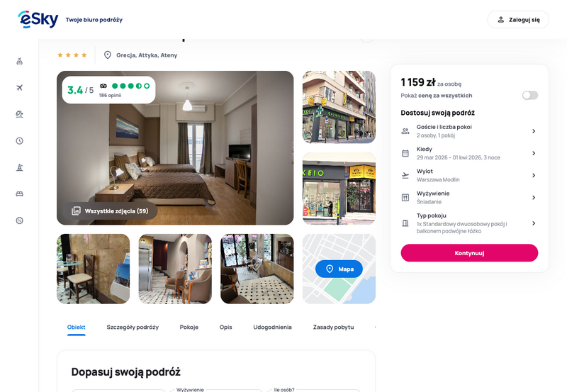This screenshot has width=567, height=392.
Task: Open beach holidays via umbrella sidebar icon
Action: (20, 114)
